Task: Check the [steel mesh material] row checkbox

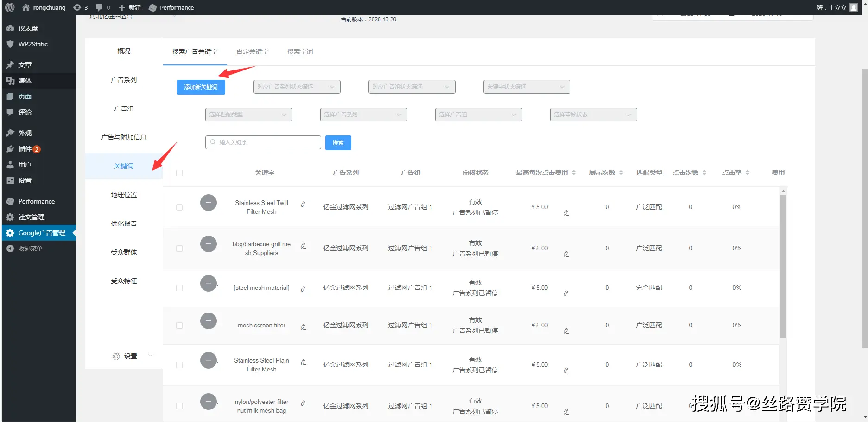Action: [x=179, y=288]
